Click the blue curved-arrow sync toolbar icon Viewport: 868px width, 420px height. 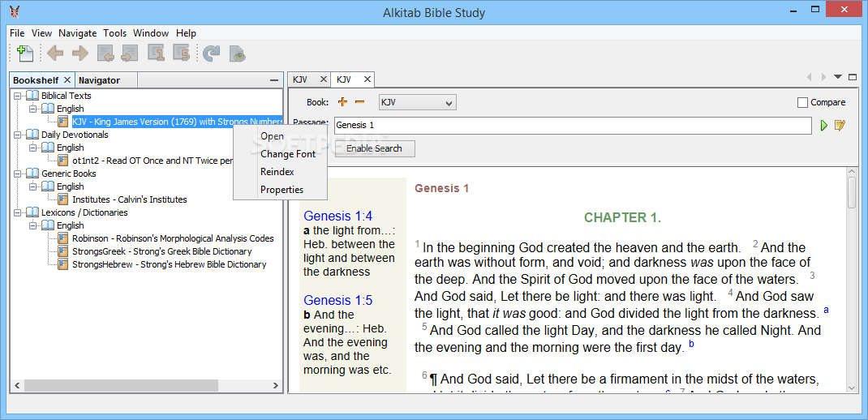click(x=212, y=54)
